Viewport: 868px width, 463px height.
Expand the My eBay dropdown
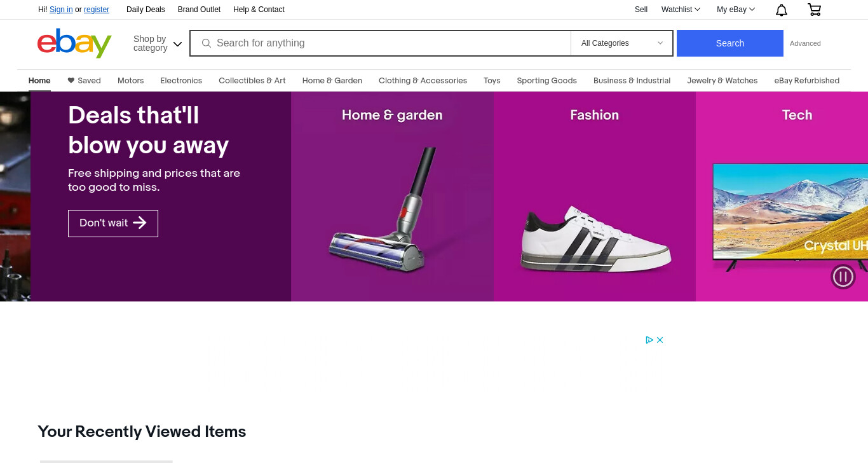(736, 10)
